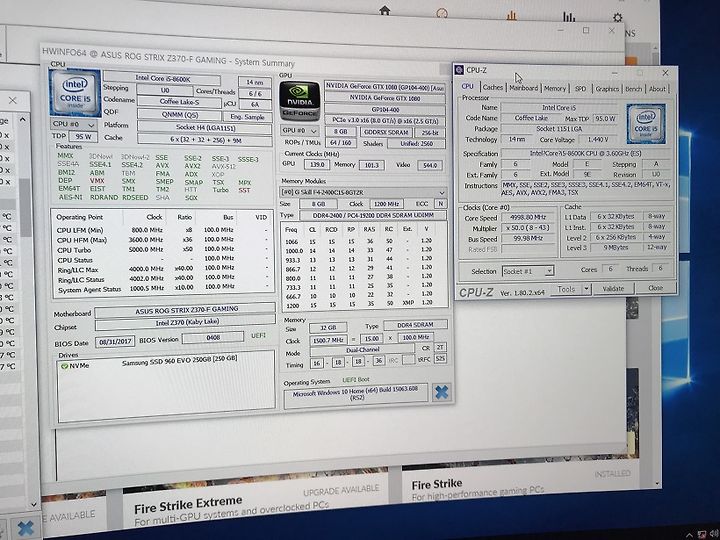Click the up arrow of left sensor scrollbar
Screen dimensions: 720x540
(22, 119)
